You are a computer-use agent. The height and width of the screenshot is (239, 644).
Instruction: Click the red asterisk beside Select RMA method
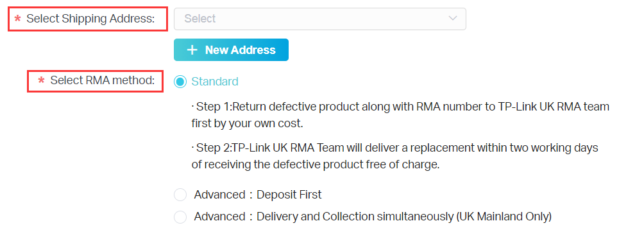[41, 80]
